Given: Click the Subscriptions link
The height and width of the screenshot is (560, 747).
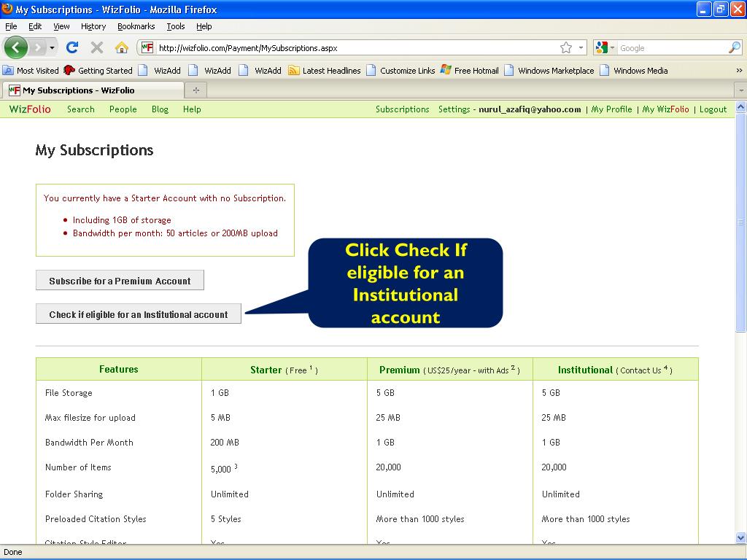Looking at the screenshot, I should pos(402,109).
